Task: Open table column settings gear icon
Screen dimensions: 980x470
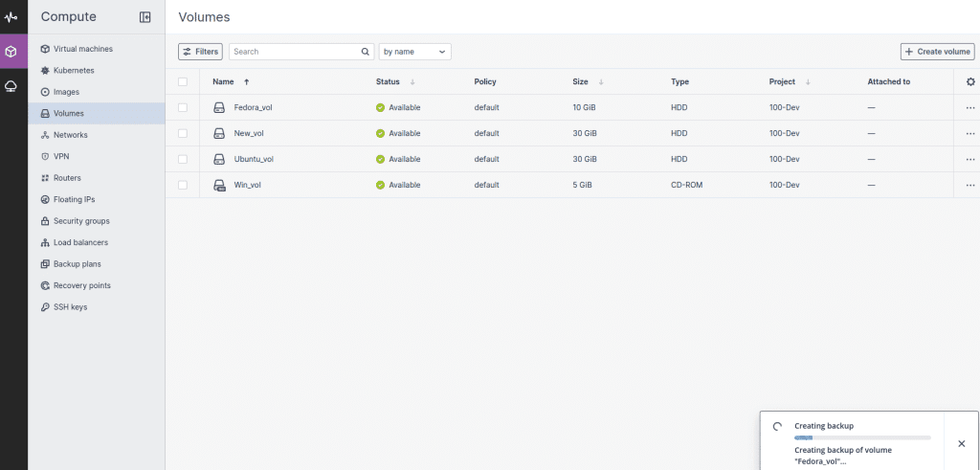Action: 970,82
